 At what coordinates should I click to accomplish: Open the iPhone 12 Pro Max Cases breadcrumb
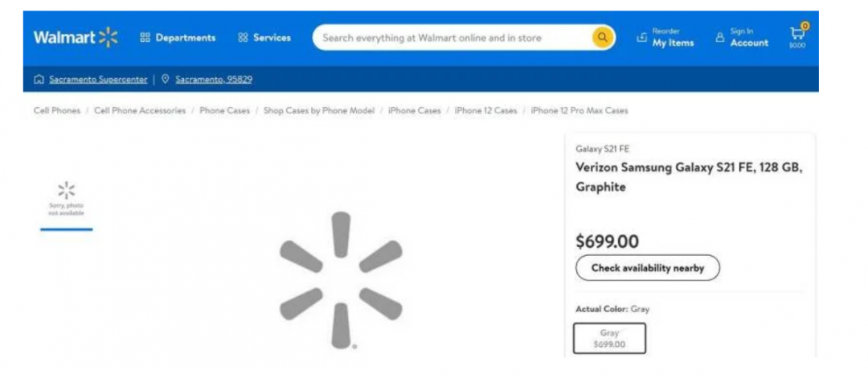click(579, 110)
